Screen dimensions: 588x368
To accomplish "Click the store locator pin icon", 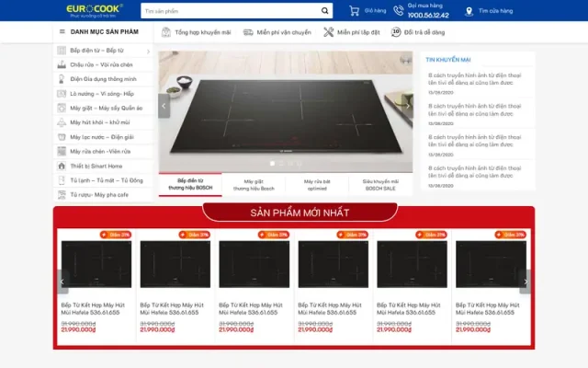I will [469, 11].
